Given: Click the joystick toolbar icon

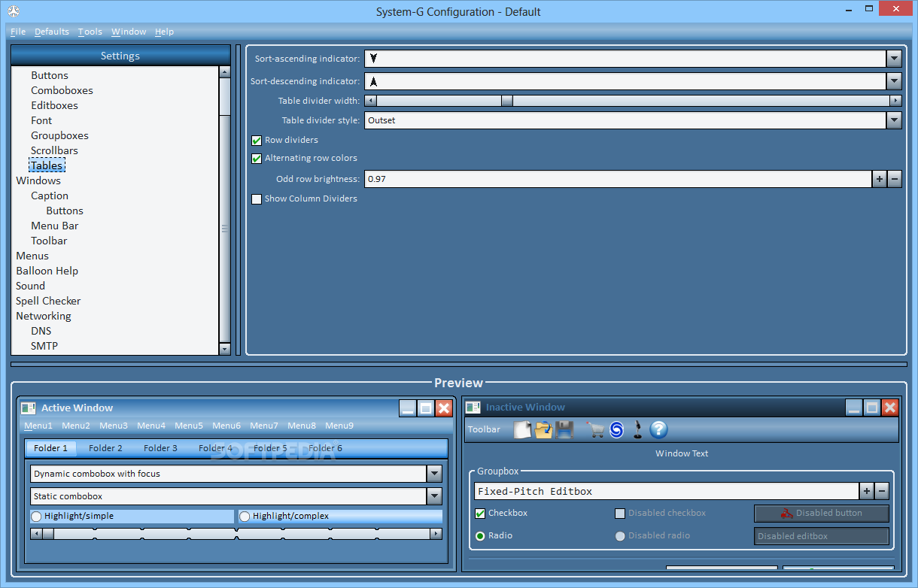Looking at the screenshot, I should coord(637,429).
